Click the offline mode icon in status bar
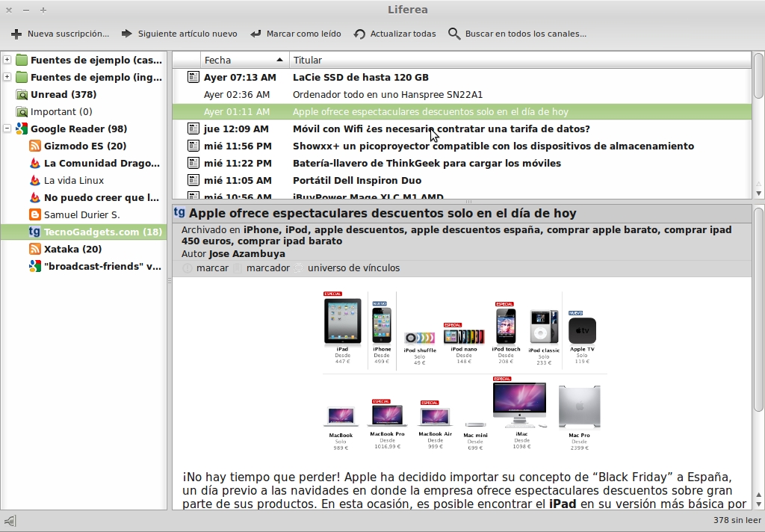This screenshot has height=532, width=765. (x=10, y=521)
